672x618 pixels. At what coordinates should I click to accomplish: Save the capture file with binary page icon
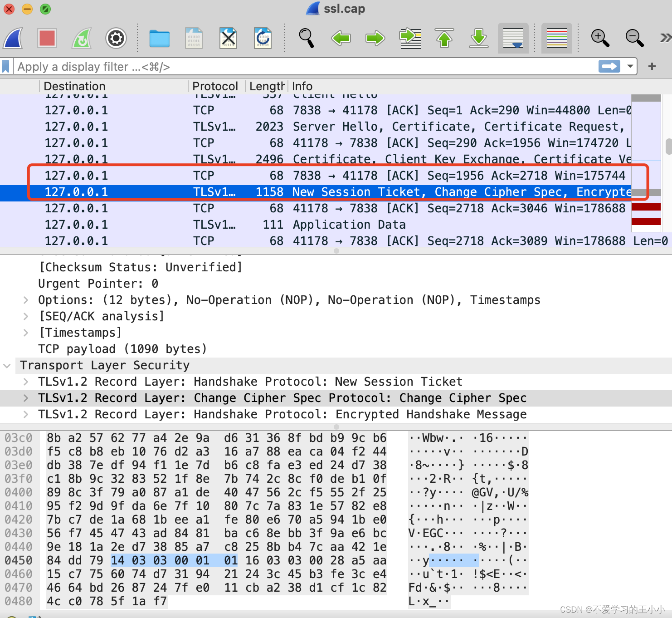(x=194, y=38)
